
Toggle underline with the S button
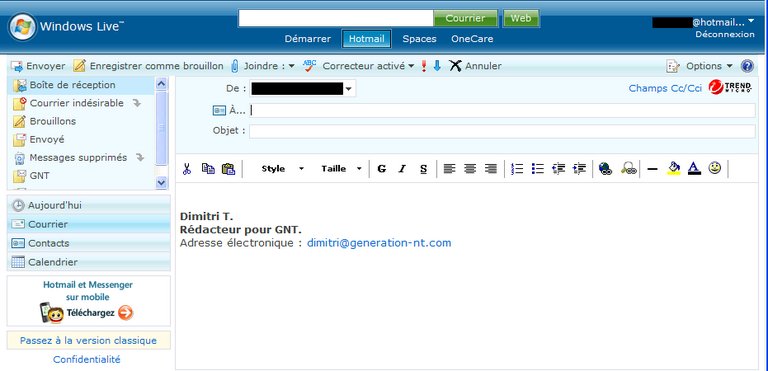click(x=423, y=169)
